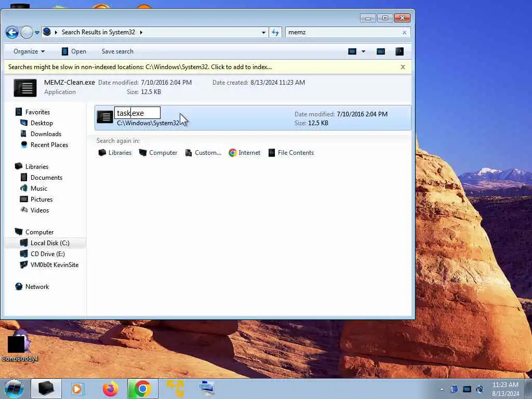Clear the memz search text

pyautogui.click(x=404, y=33)
